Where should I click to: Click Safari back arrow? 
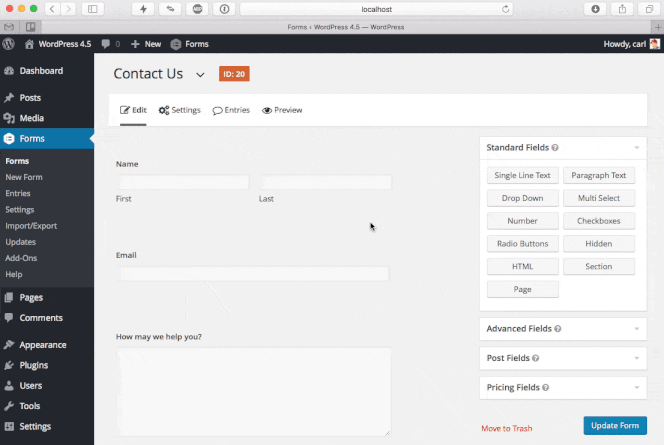pyautogui.click(x=52, y=9)
